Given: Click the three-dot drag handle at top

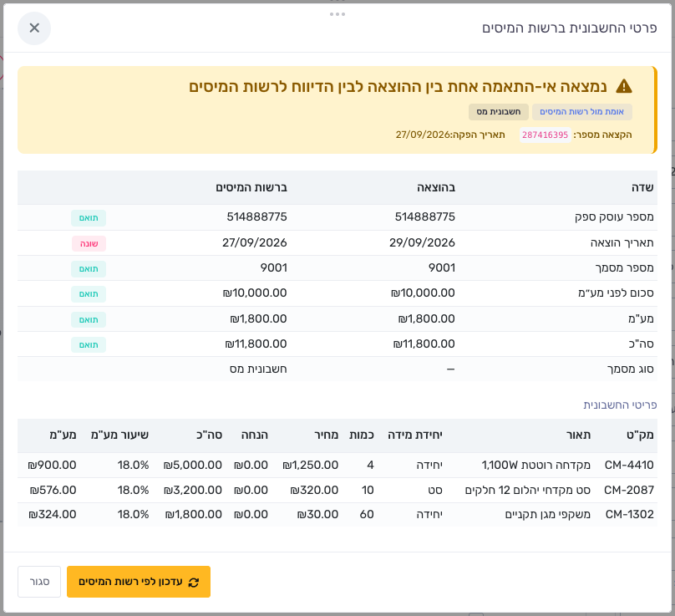Looking at the screenshot, I should click(x=337, y=14).
